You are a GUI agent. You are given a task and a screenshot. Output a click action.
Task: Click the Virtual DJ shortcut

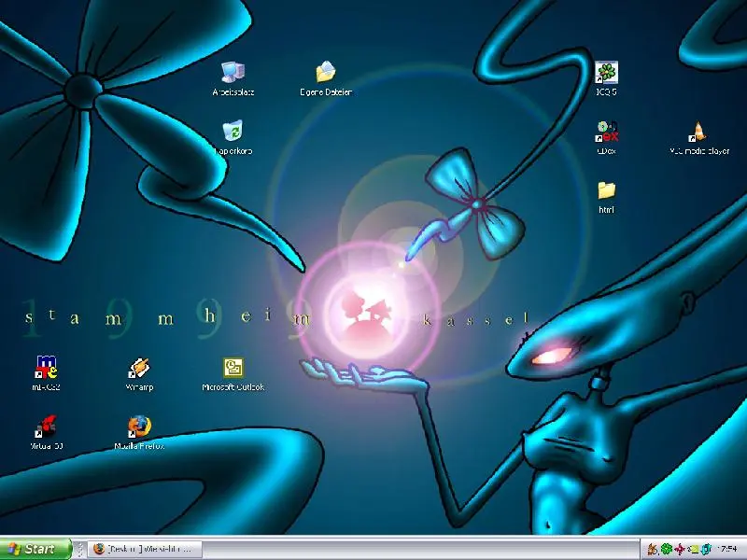tap(46, 427)
